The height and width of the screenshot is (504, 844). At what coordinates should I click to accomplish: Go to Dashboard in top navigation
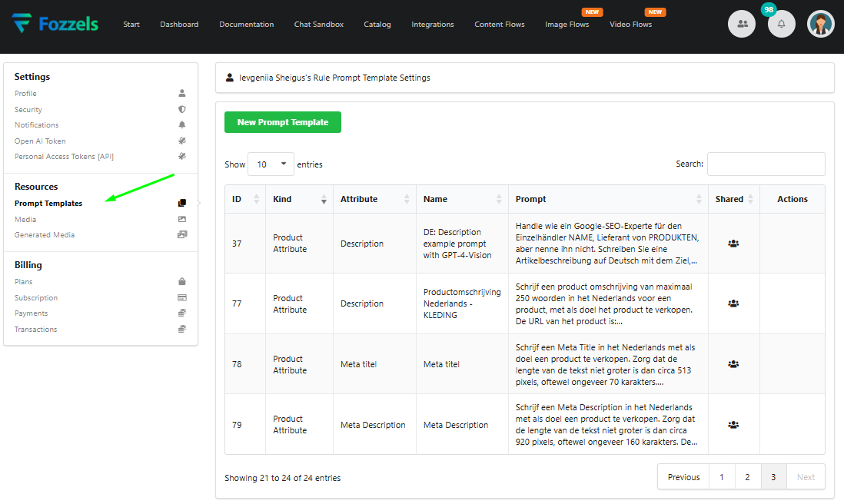pyautogui.click(x=179, y=25)
